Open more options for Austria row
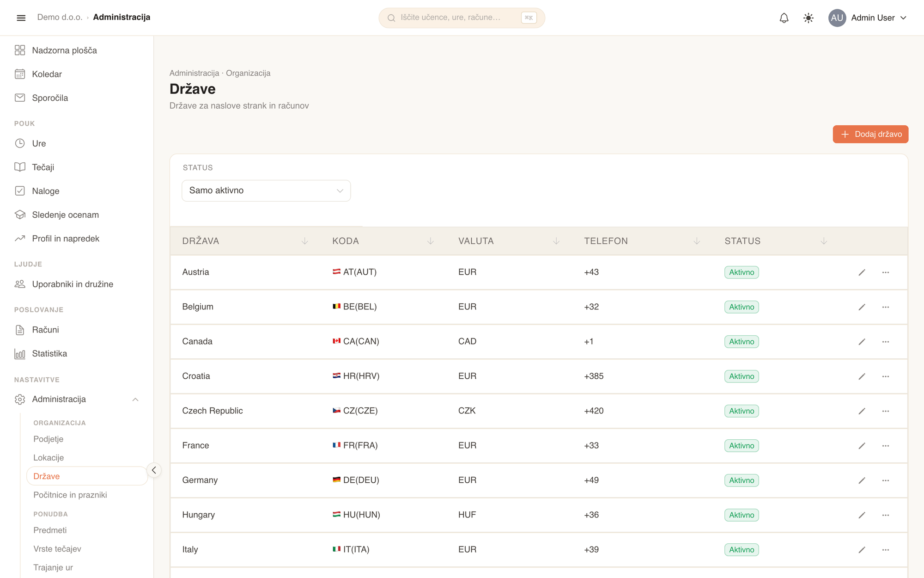The image size is (924, 578). 885,272
